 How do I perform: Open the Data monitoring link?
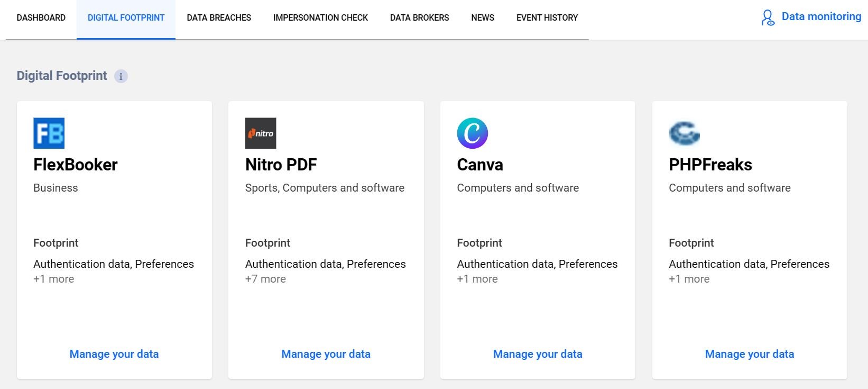821,16
